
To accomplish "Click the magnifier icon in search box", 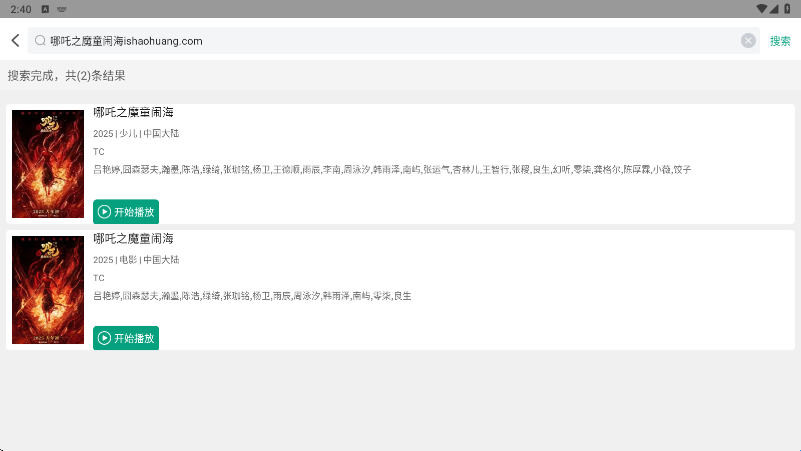I will (40, 40).
